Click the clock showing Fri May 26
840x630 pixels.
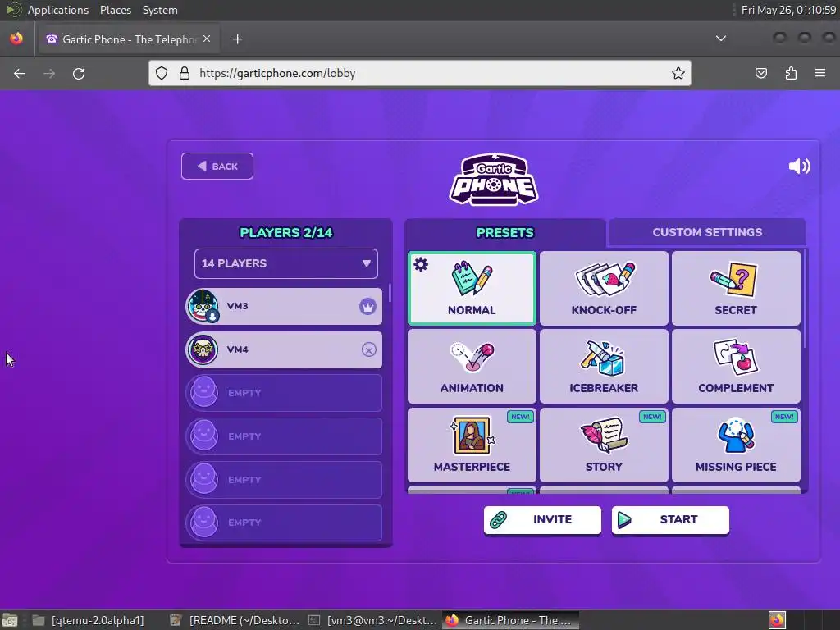click(x=788, y=10)
